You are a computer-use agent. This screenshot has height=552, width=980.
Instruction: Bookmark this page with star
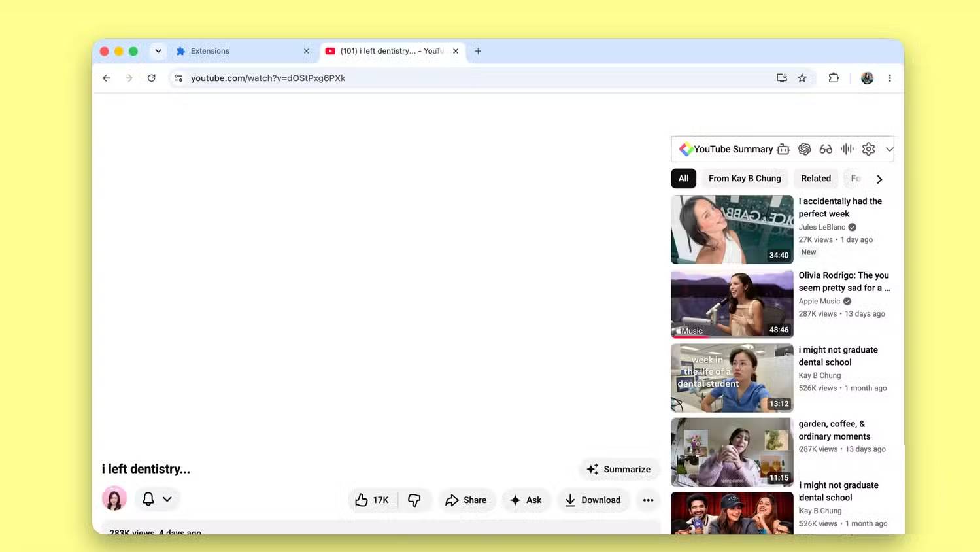[802, 78]
